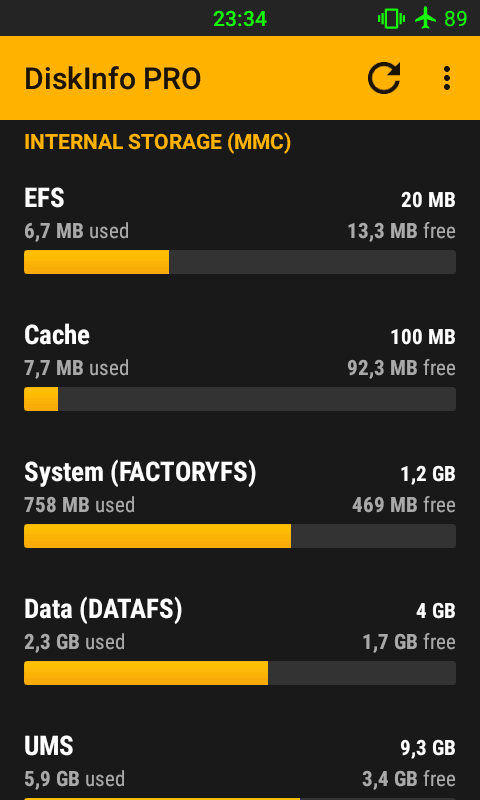Select the Cache partition entry
Viewport: 480px width, 800px height.
coord(240,367)
